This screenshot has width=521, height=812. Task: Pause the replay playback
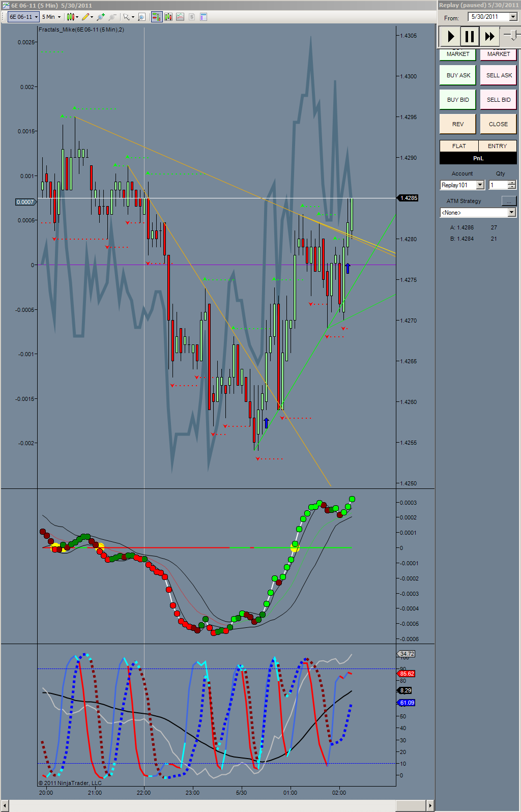click(470, 36)
